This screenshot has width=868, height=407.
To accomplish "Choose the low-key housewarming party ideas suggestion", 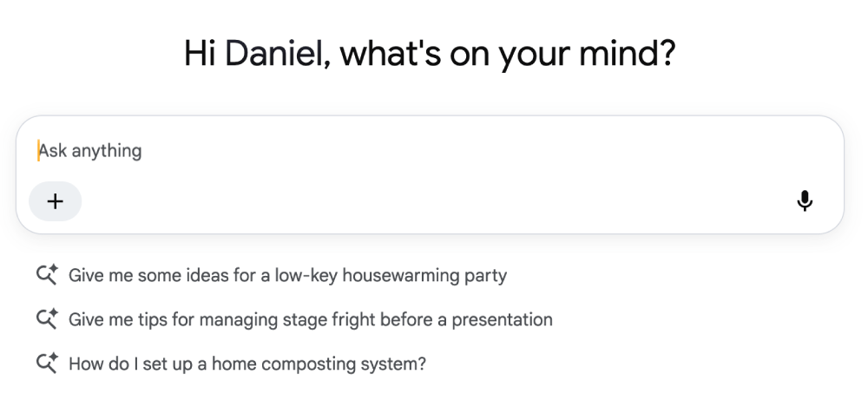I will pyautogui.click(x=271, y=275).
